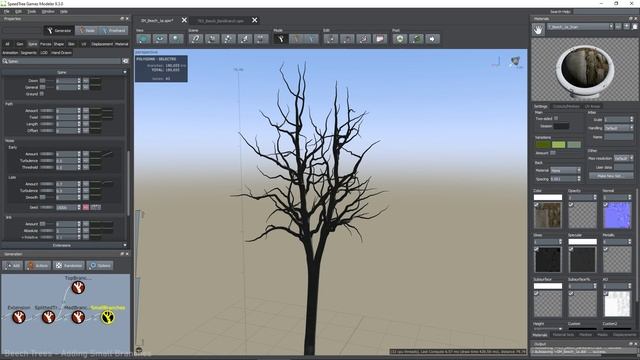Select the MedBranc... generator node

tap(78, 317)
